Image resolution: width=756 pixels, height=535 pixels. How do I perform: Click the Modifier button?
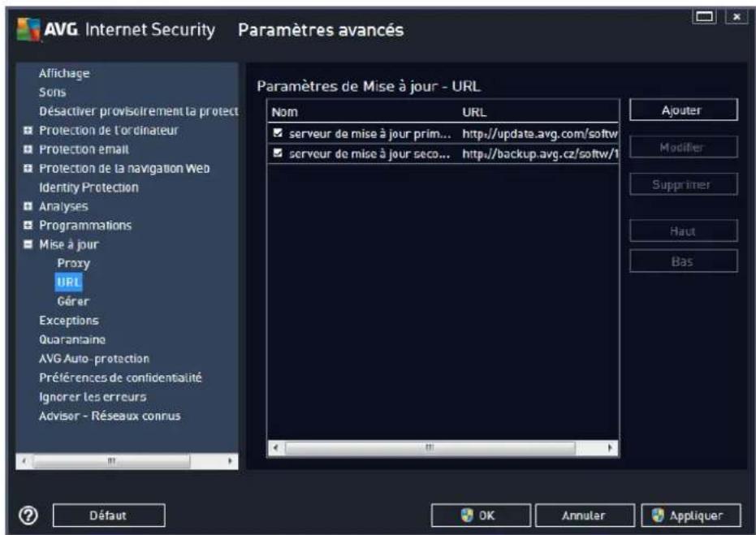coord(683,147)
